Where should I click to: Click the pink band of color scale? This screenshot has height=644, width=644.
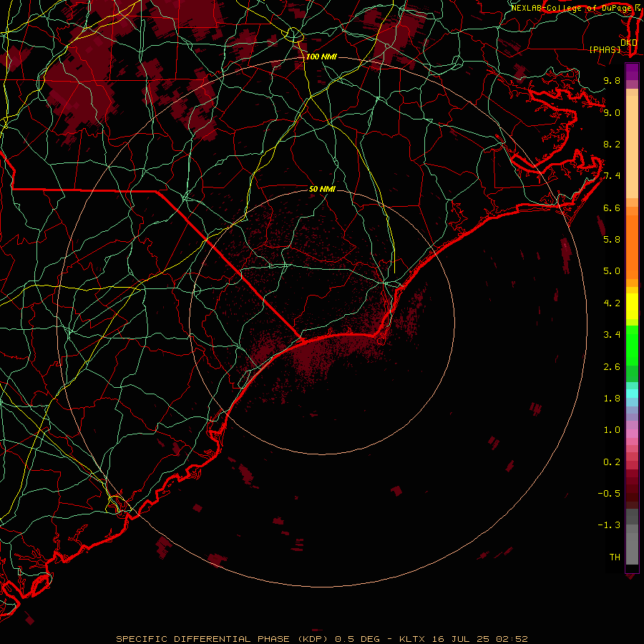(632, 434)
